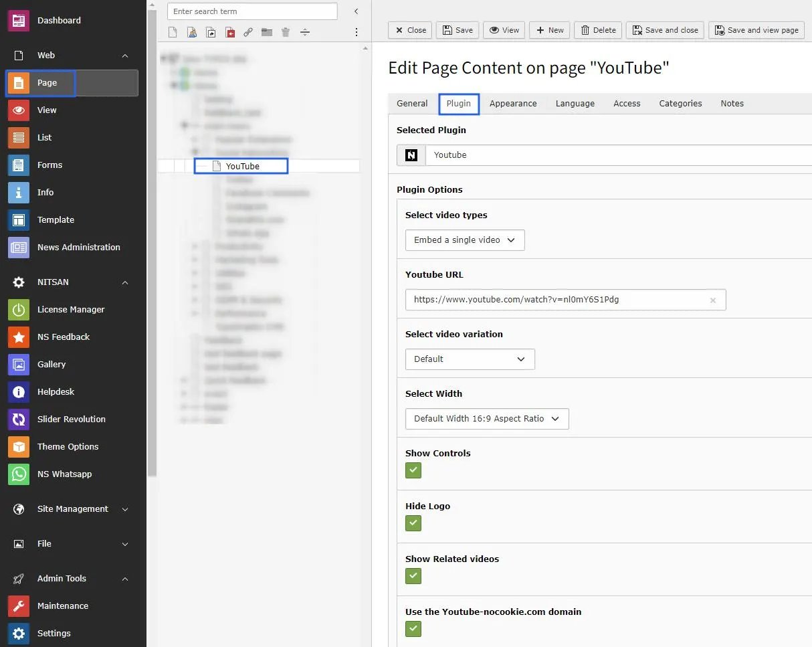Screen dimensions: 812x647
Task: Switch to the Appearance tab
Action: (513, 104)
